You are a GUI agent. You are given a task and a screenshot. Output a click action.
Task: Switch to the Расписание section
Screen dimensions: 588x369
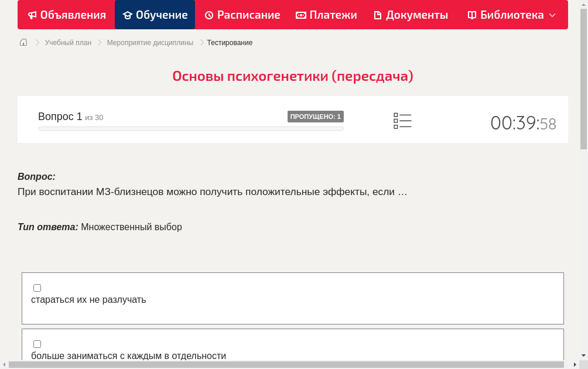242,15
